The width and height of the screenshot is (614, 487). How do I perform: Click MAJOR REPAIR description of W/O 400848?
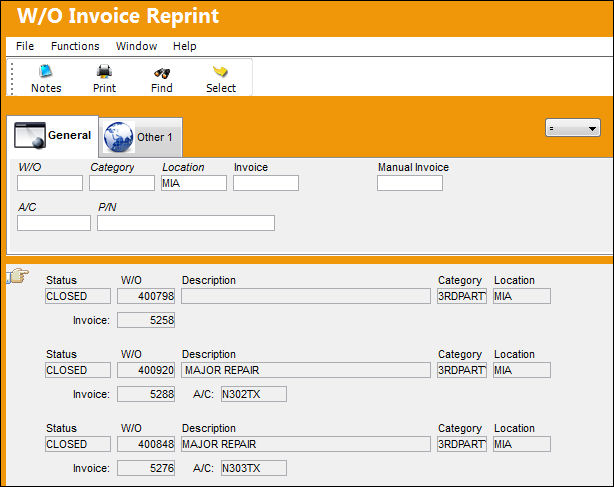click(x=306, y=444)
